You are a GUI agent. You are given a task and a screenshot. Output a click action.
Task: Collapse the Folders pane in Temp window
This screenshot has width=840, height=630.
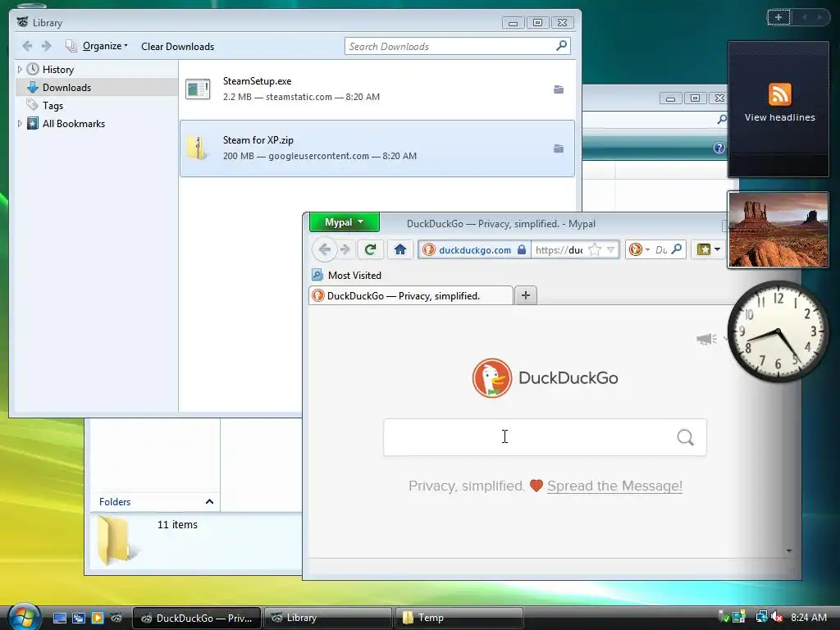(209, 501)
